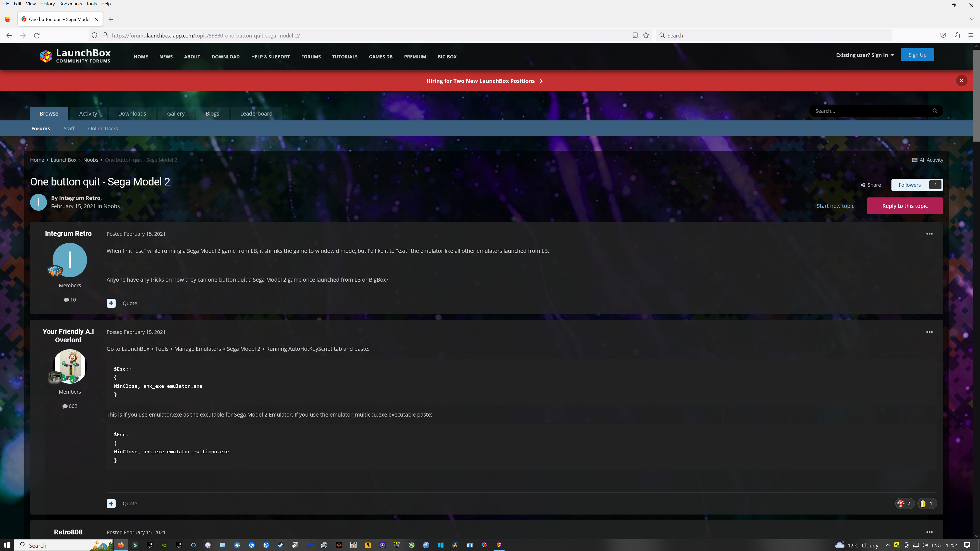Expand the Existing user Sign In dropdown
Viewport: 980px width, 551px height.
865,55
